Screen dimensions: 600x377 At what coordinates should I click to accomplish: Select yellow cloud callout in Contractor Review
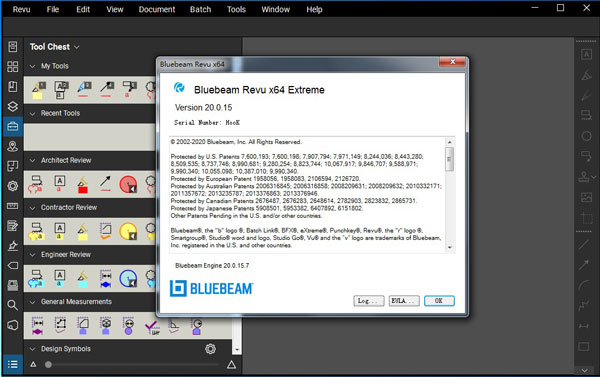pyautogui.click(x=36, y=232)
